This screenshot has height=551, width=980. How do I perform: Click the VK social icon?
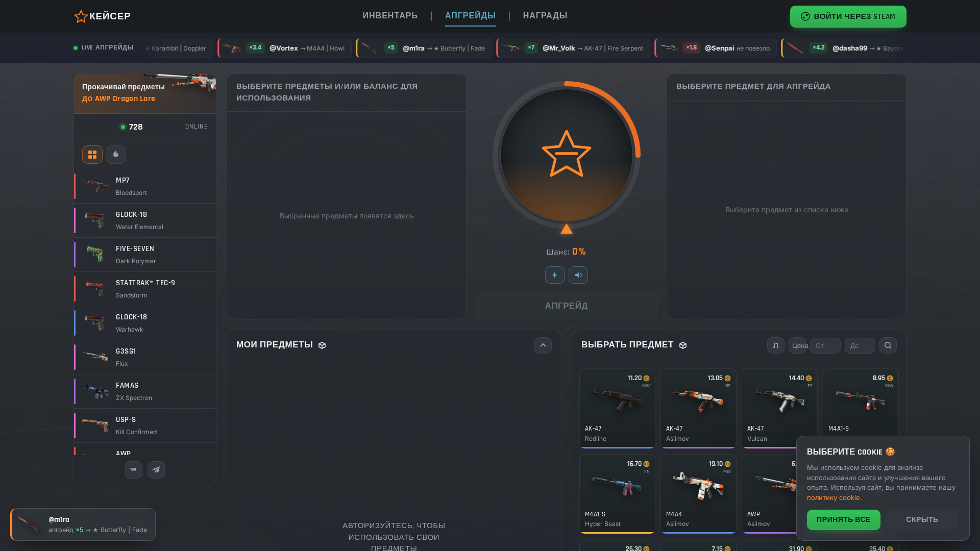pos(134,470)
